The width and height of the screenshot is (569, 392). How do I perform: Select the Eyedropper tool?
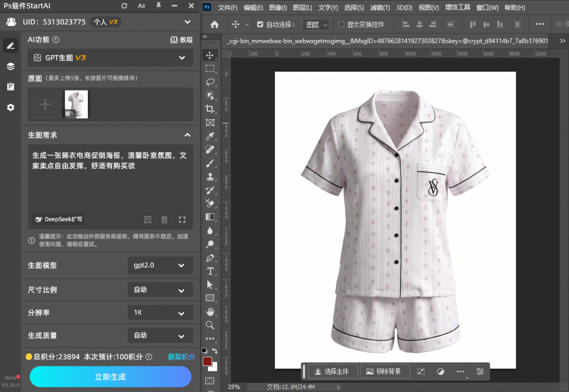click(209, 136)
